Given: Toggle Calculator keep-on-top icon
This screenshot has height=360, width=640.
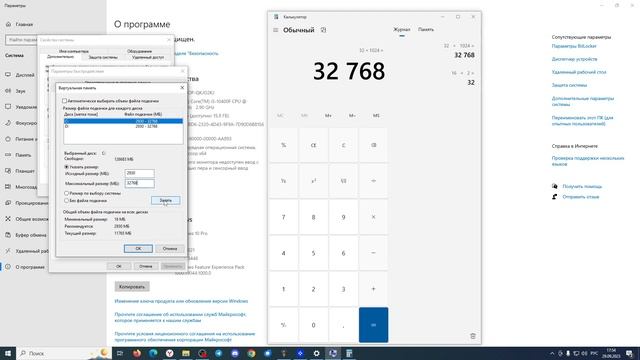Looking at the screenshot, I should 323,30.
